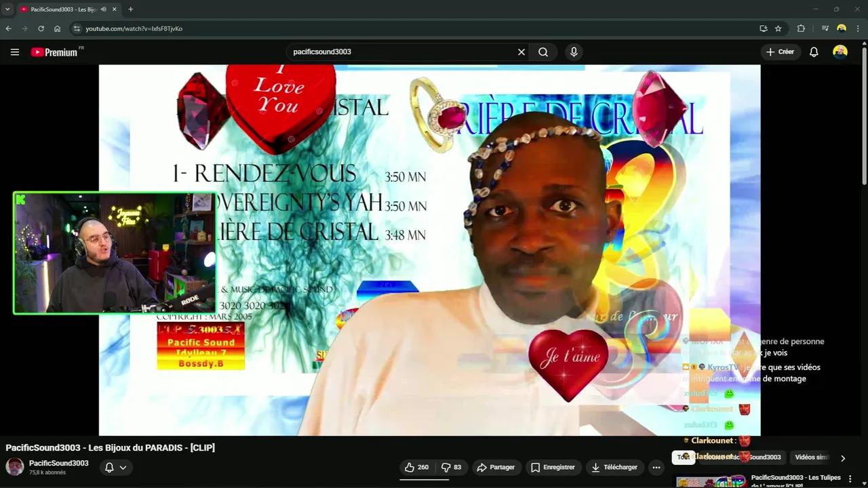Screen dimensions: 868x488
Task: Click the 75,8 k abonnés subscriber count
Action: click(x=47, y=472)
